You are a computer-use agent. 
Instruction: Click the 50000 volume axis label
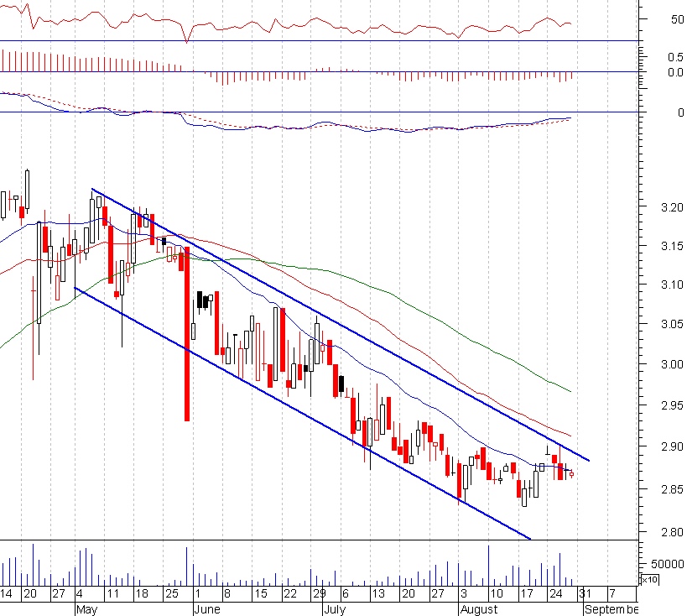click(x=667, y=564)
